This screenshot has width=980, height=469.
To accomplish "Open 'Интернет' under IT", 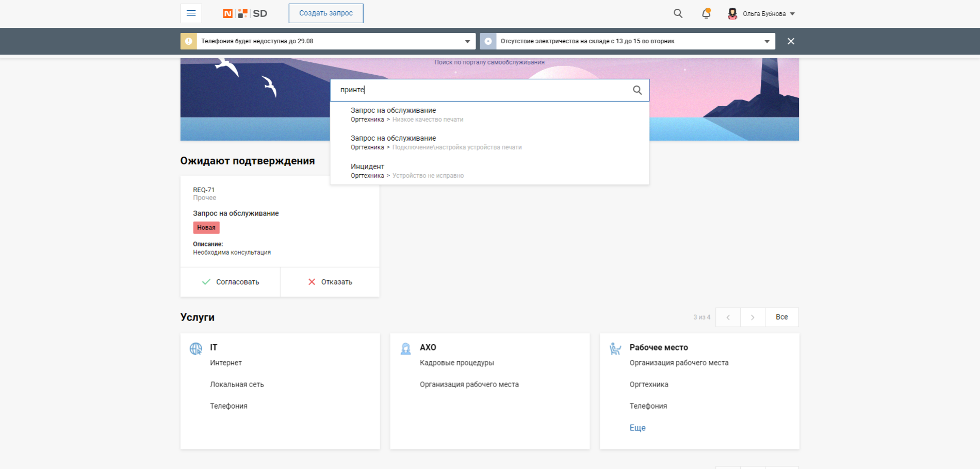I will (226, 363).
